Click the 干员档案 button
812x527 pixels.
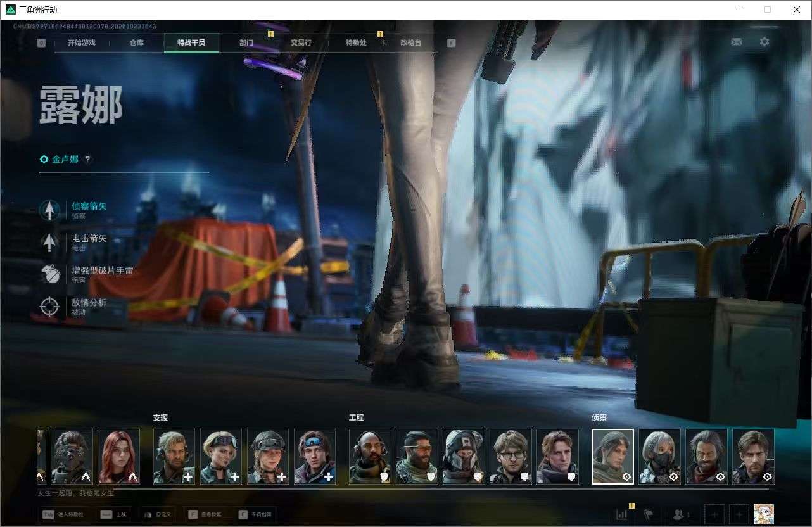click(x=255, y=514)
